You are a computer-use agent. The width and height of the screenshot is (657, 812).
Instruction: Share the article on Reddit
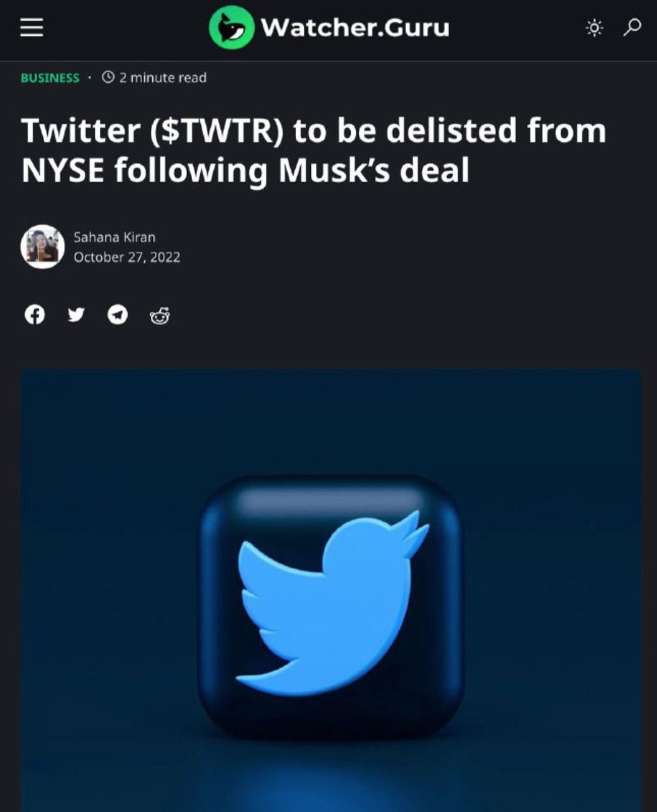[x=160, y=315]
